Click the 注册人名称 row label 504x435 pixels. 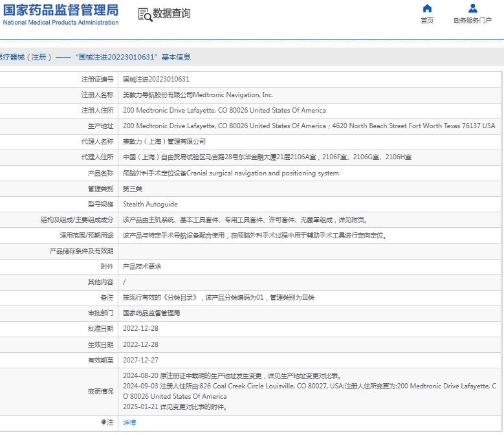(x=97, y=95)
